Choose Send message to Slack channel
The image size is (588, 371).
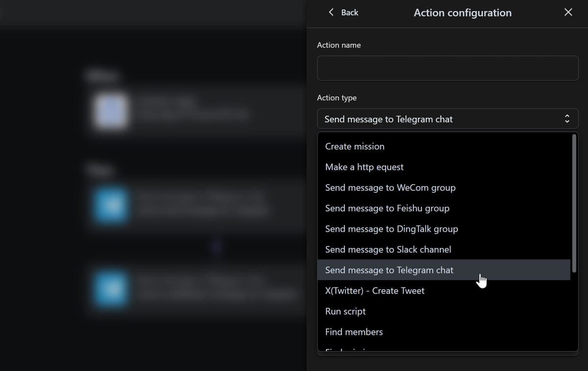[x=388, y=249]
